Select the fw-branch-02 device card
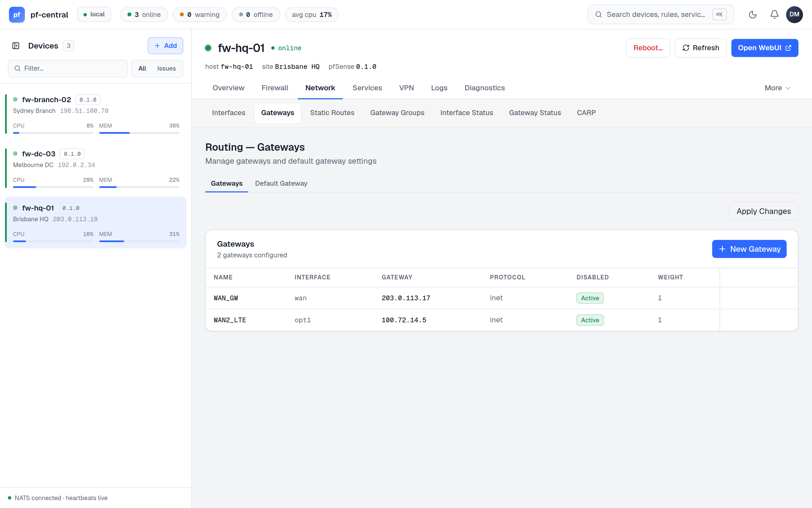 pyautogui.click(x=96, y=114)
